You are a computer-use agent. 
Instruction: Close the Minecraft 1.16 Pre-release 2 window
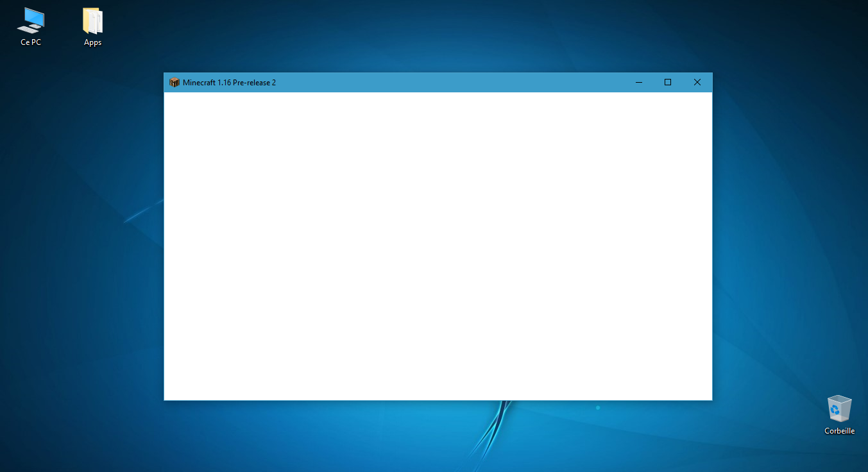coord(697,82)
